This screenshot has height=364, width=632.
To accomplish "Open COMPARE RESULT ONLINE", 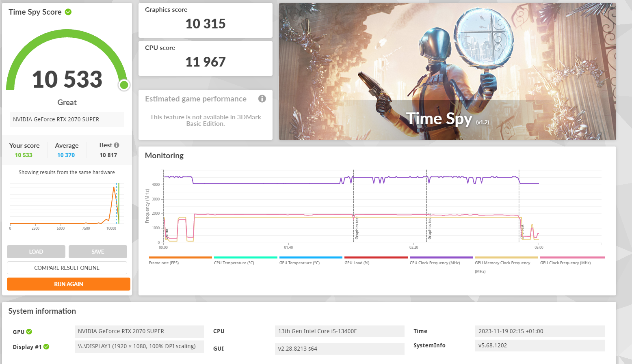I will 67,268.
